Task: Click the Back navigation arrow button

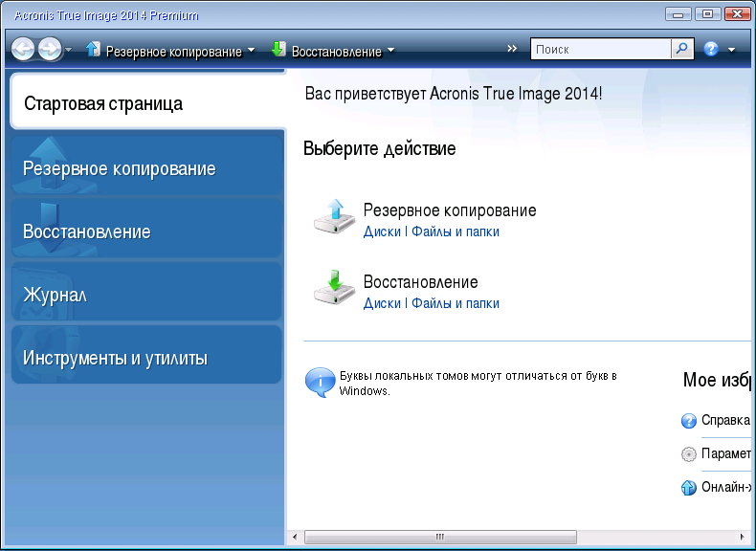Action: coord(23,49)
